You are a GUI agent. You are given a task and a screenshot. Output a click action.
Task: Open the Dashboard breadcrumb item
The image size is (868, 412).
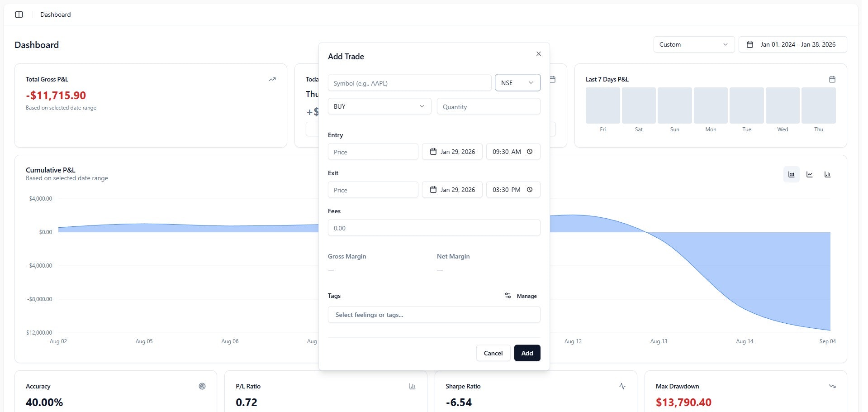coord(55,14)
